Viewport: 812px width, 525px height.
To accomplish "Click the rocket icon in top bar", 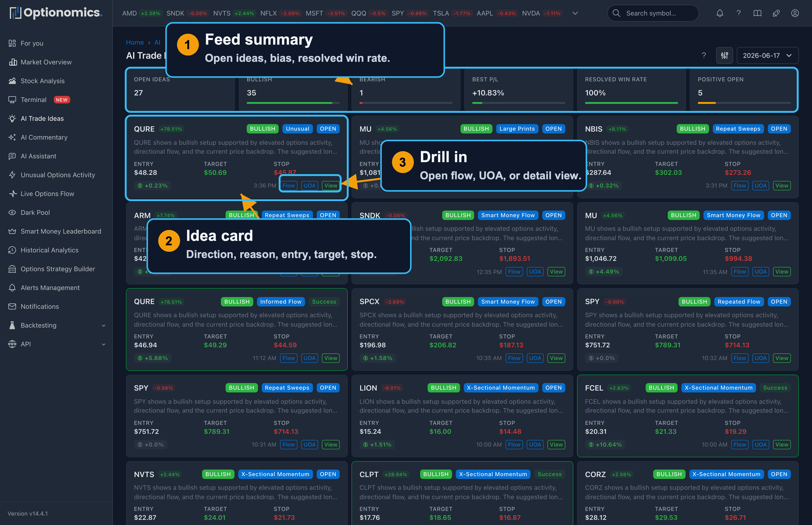I will (x=776, y=13).
